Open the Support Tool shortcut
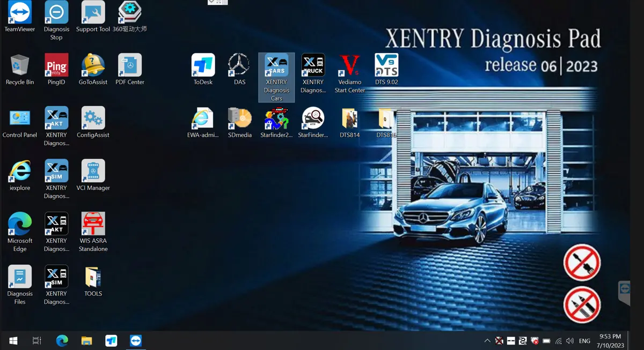Screen dimensions: 644x350 [x=93, y=17]
